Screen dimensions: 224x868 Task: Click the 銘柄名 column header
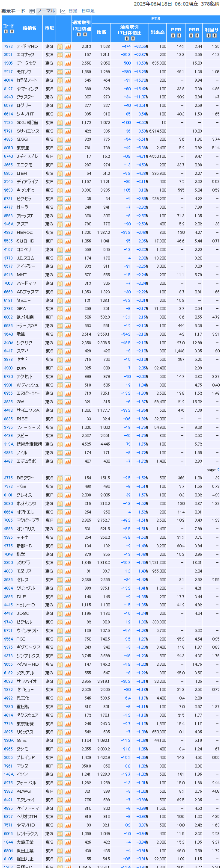29,28
